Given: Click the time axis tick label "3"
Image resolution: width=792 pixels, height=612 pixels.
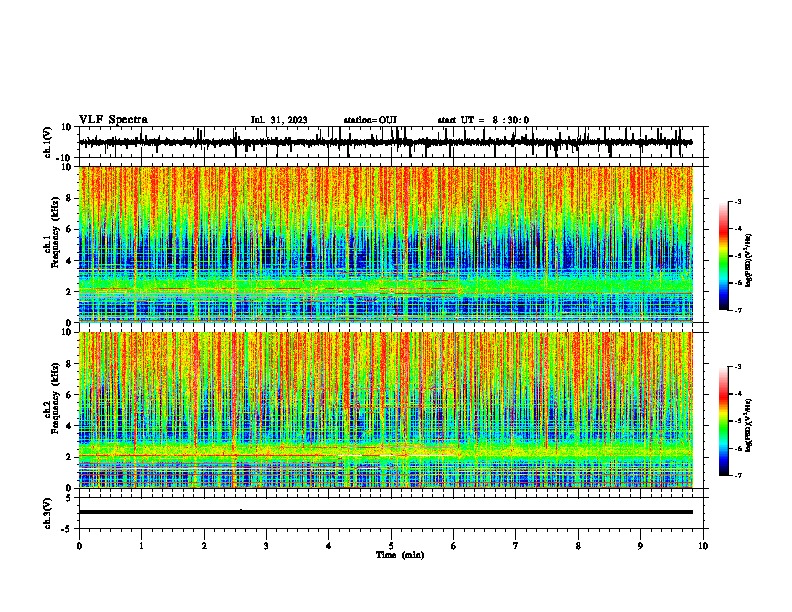Looking at the screenshot, I should coord(266,546).
